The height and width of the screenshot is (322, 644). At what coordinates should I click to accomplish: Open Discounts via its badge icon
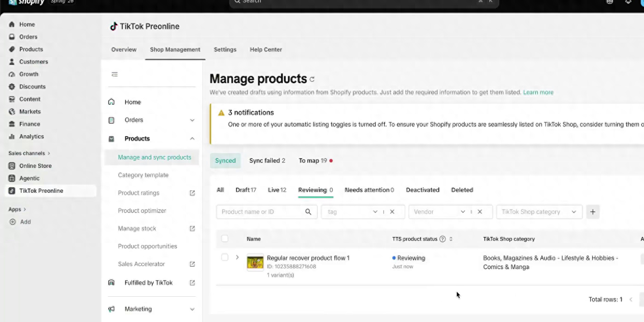click(12, 86)
